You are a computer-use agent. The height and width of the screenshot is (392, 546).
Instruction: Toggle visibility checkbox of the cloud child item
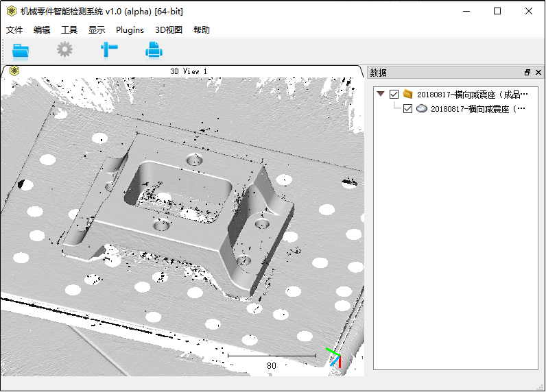pyautogui.click(x=407, y=109)
